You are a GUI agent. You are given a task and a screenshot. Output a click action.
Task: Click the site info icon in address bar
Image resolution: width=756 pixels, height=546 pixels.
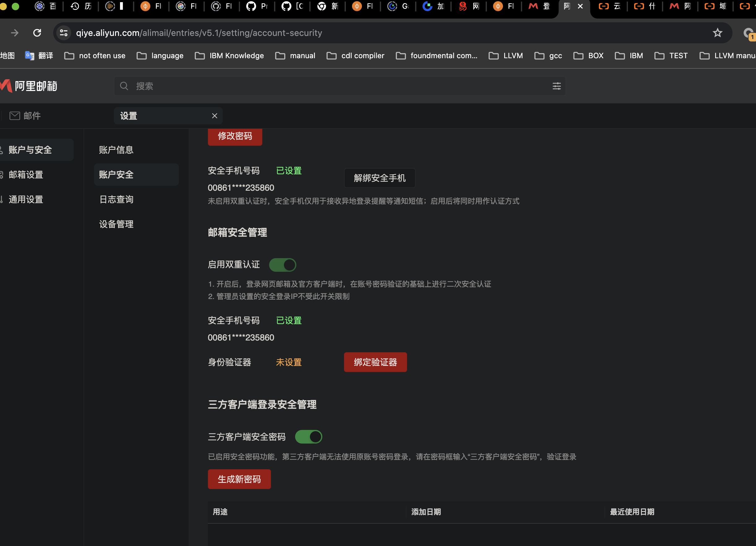click(x=63, y=33)
